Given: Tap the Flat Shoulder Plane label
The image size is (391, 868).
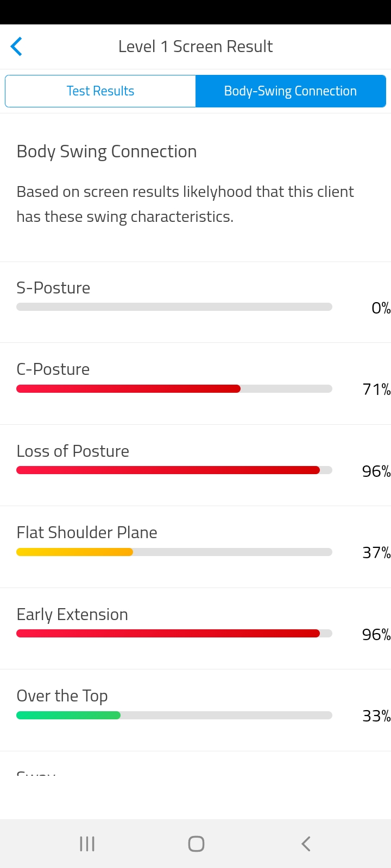Looking at the screenshot, I should tap(87, 533).
